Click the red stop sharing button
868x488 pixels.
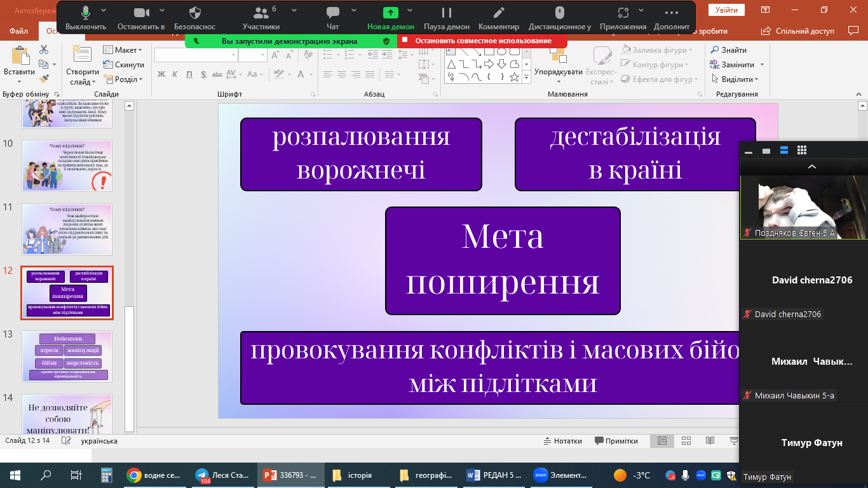[482, 41]
